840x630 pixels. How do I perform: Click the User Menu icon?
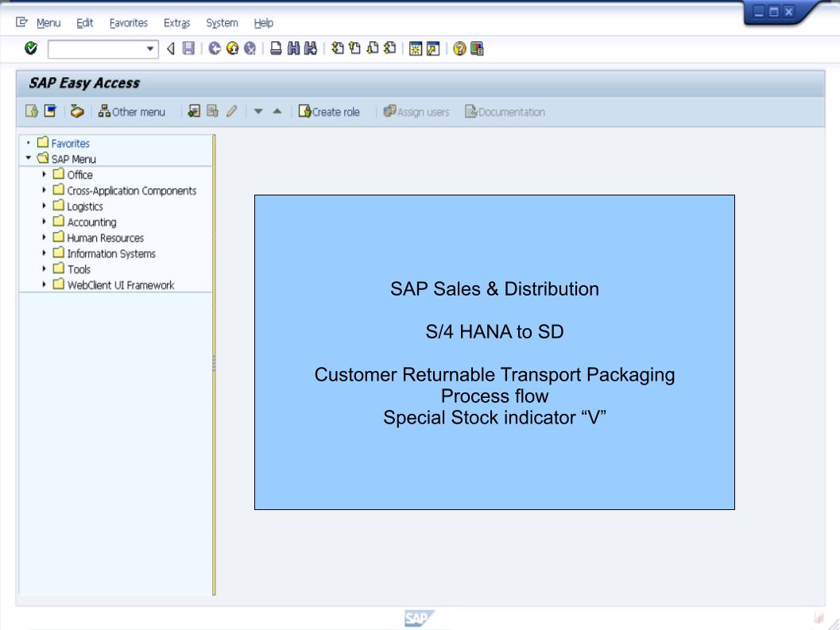[x=32, y=111]
